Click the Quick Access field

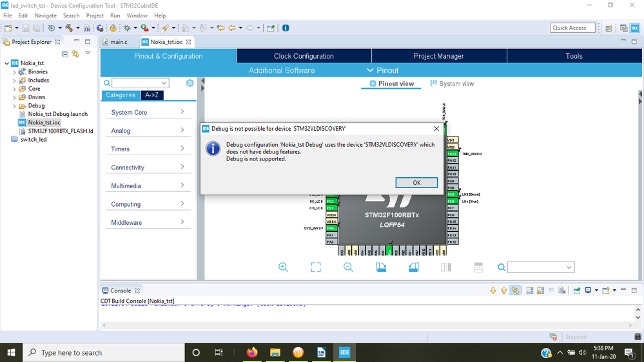point(572,28)
